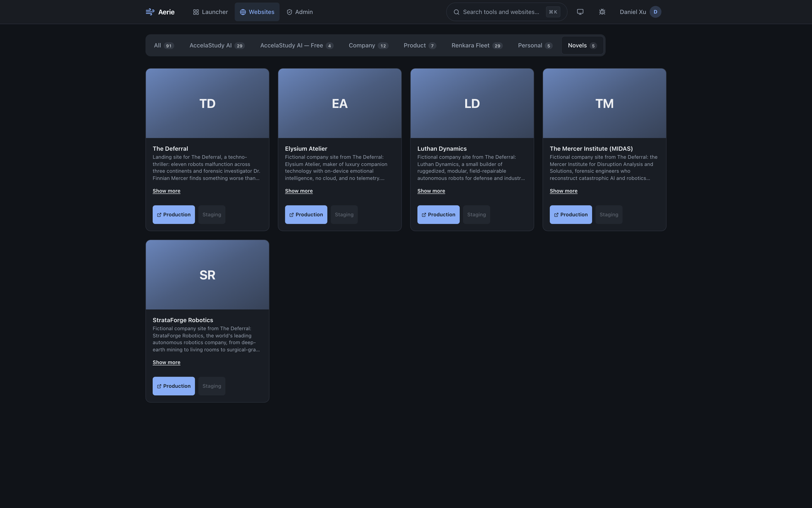The width and height of the screenshot is (812, 508).
Task: Open Production for StrataForge Robotics
Action: pyautogui.click(x=174, y=386)
